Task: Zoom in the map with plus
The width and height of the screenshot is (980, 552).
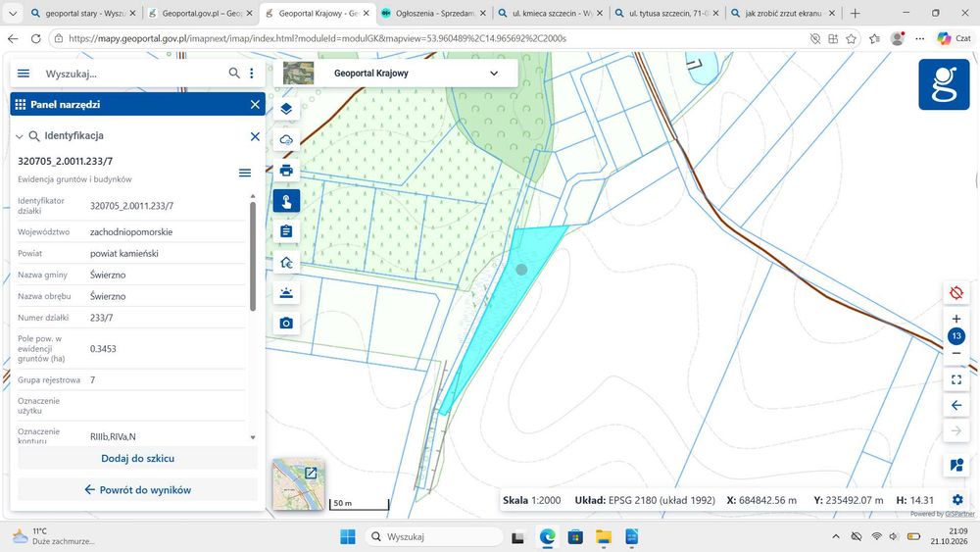Action: [955, 319]
